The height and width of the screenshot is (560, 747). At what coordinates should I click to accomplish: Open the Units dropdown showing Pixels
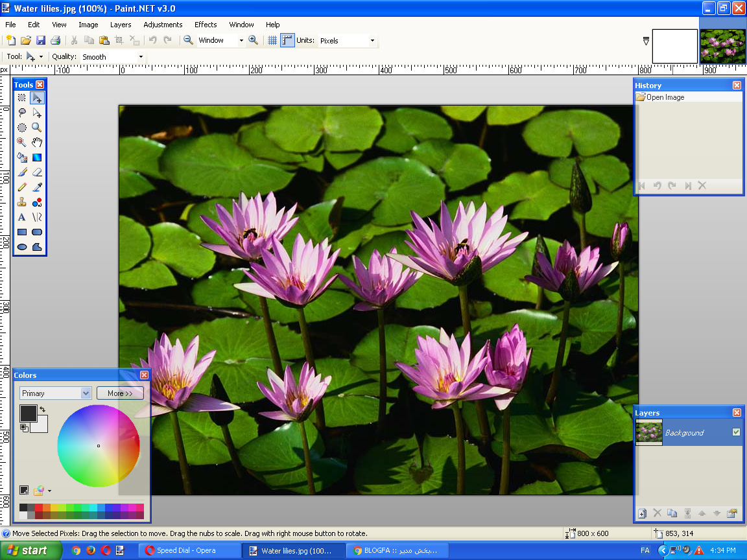click(x=347, y=41)
